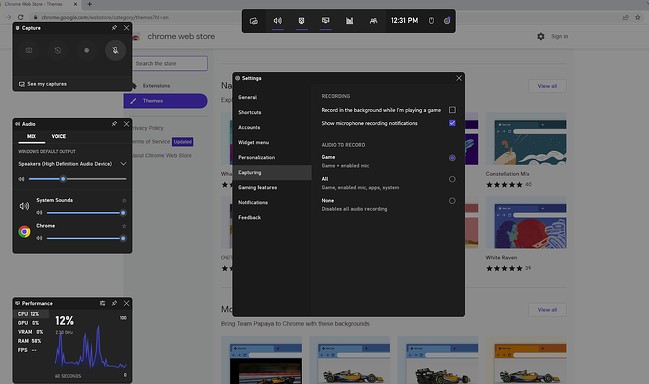
Task: Click the Chrome app icon in Audio widget
Action: coord(24,231)
